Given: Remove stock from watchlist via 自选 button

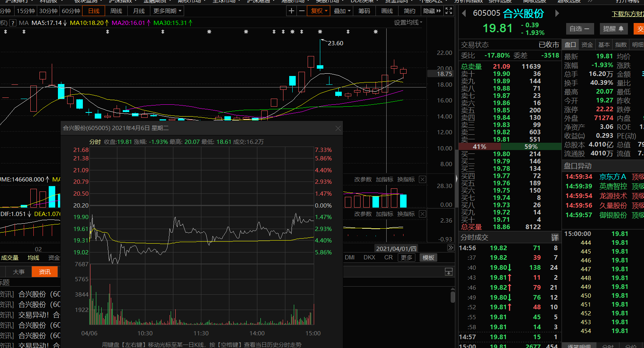Looking at the screenshot, I should point(580,29).
